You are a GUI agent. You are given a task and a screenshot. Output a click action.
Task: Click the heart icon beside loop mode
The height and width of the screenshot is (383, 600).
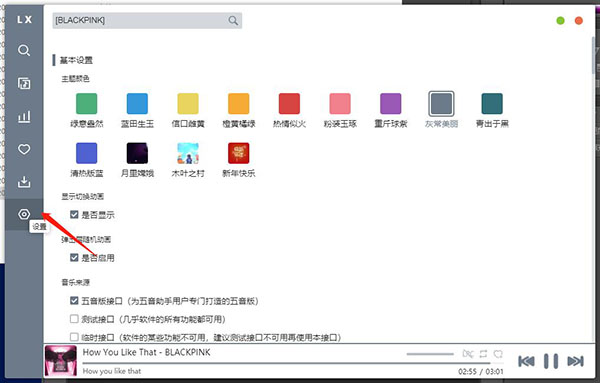click(x=498, y=354)
